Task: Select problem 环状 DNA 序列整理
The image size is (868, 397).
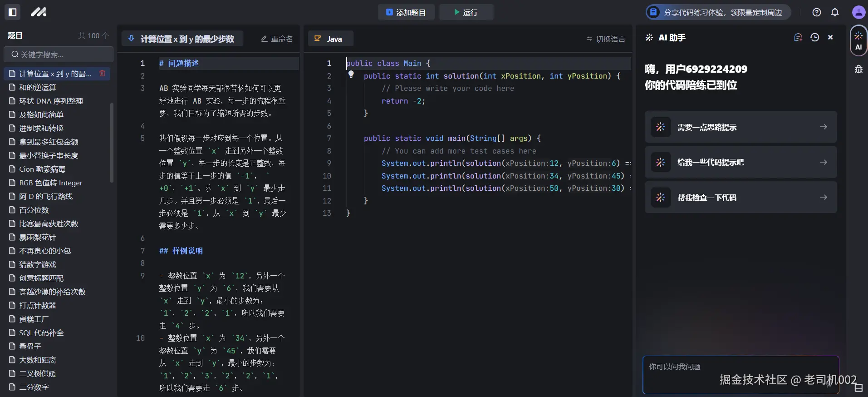Action: point(57,101)
